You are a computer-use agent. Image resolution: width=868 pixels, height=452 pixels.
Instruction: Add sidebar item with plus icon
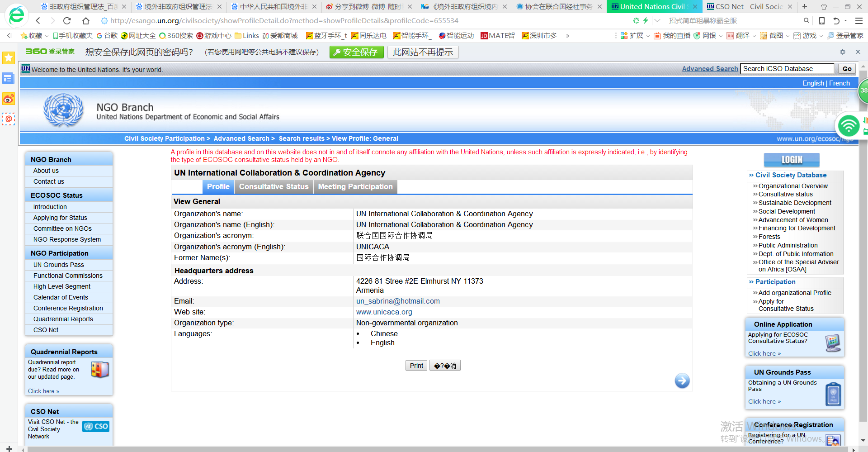click(9, 448)
